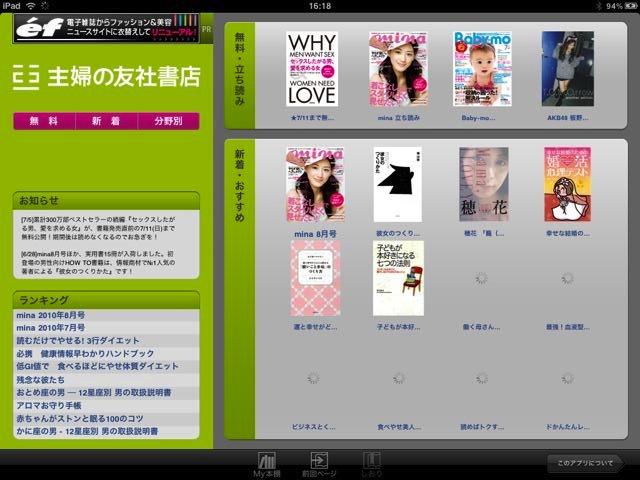Open ranking item mina 2010年7月号
Viewport: 640px width, 480px height.
[106, 328]
